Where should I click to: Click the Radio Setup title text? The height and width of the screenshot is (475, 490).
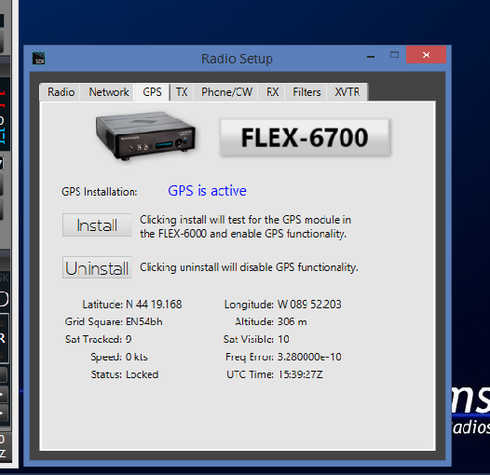pyautogui.click(x=237, y=59)
